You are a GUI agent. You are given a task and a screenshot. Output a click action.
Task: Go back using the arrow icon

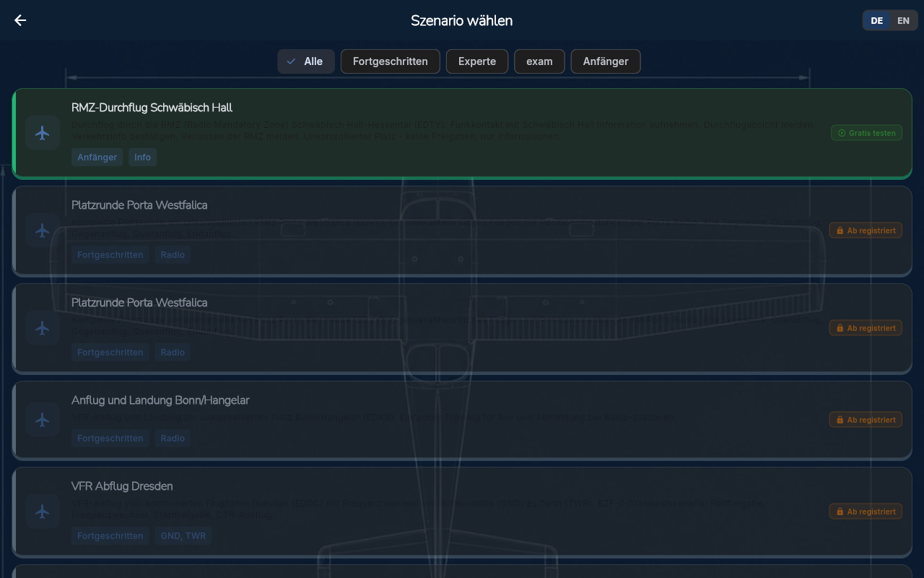[x=20, y=20]
